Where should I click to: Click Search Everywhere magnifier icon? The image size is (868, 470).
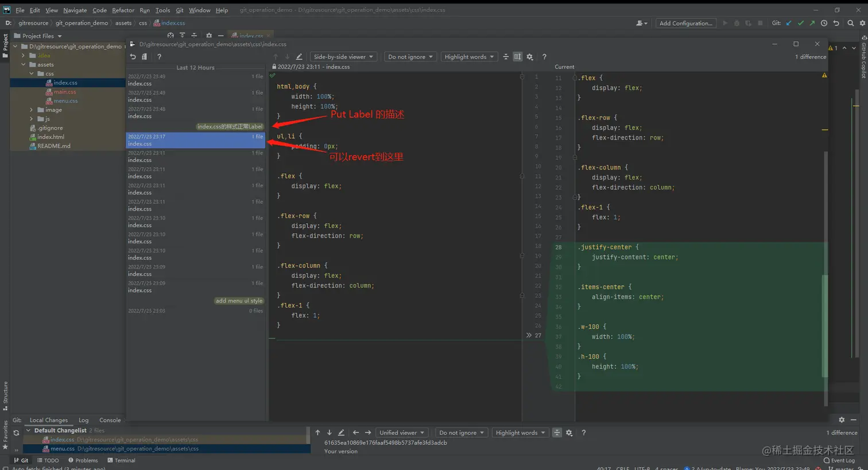point(851,24)
